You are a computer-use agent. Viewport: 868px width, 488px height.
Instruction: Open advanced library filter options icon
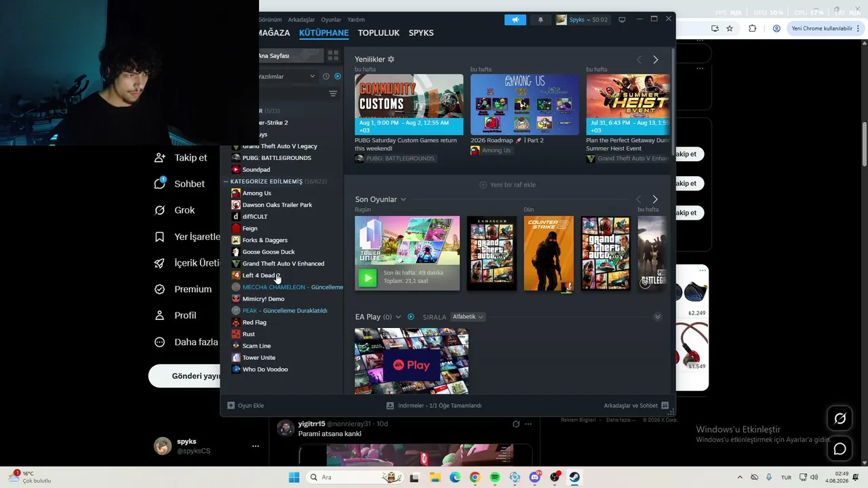[x=333, y=94]
